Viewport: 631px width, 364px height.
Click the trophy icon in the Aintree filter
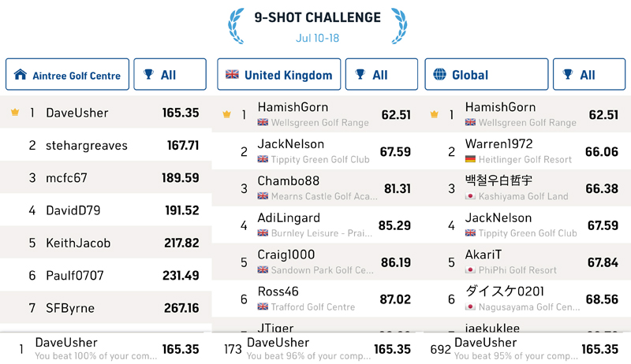tap(148, 74)
